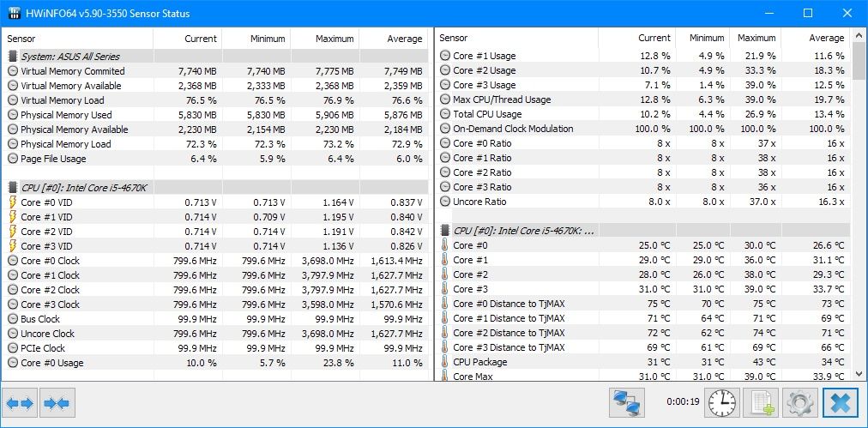This screenshot has width=868, height=428.
Task: Click the HWiNFO64 title bar app icon
Action: pos(15,13)
